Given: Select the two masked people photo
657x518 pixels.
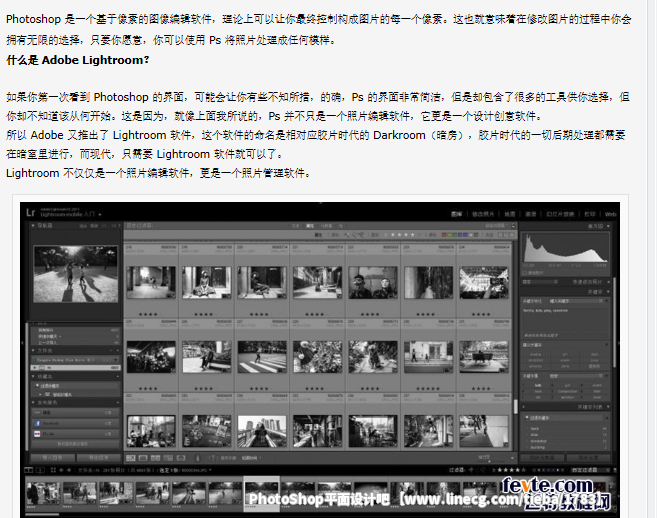Looking at the screenshot, I should [373, 283].
